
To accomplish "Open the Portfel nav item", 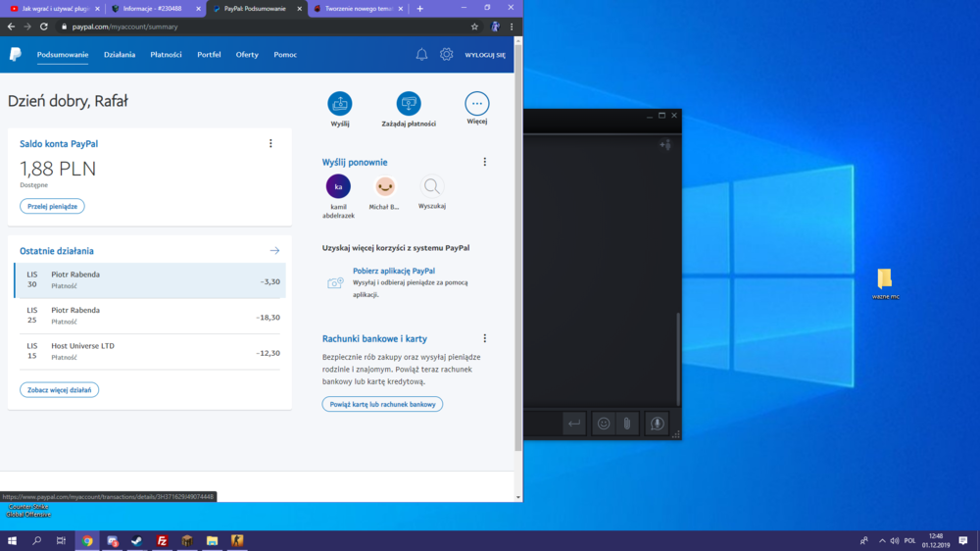I will pos(209,55).
